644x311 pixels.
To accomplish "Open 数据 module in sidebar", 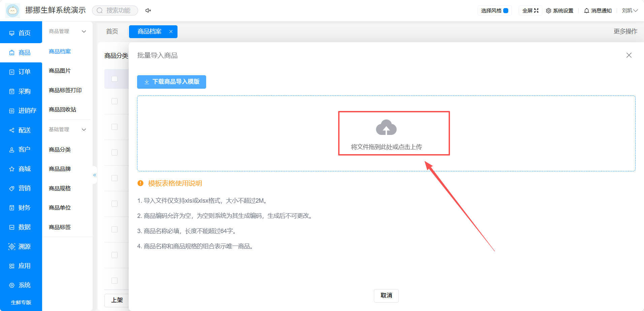I will (21, 227).
